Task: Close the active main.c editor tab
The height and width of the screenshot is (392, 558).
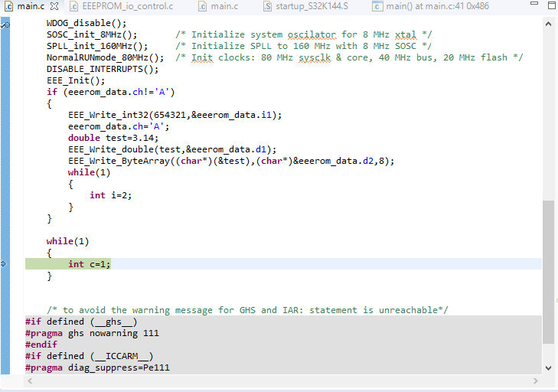Action: click(x=54, y=6)
